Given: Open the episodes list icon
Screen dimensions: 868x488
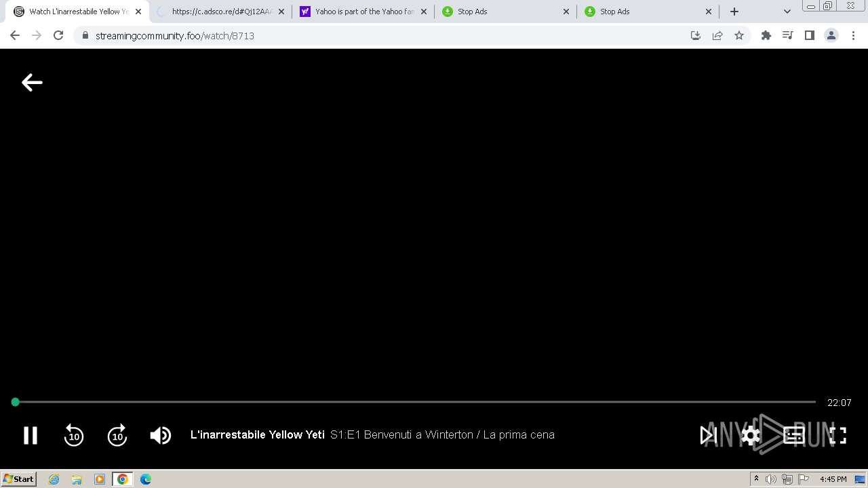Looking at the screenshot, I should pyautogui.click(x=794, y=435).
